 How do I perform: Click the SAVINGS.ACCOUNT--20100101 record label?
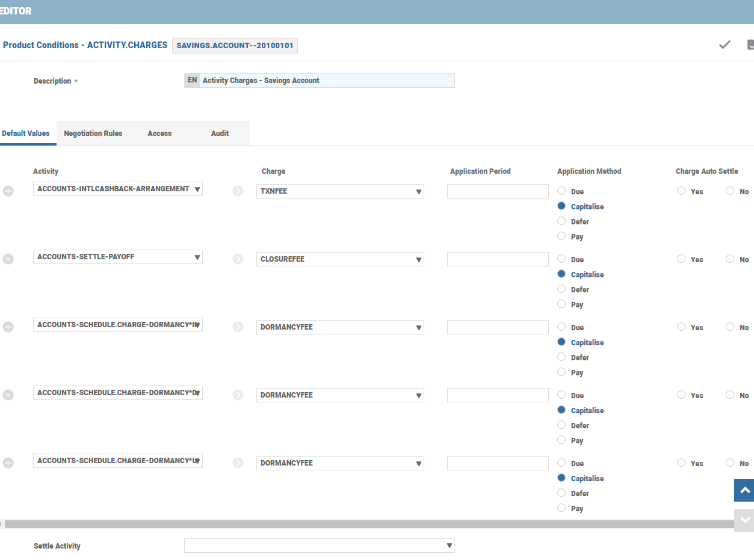pos(235,46)
